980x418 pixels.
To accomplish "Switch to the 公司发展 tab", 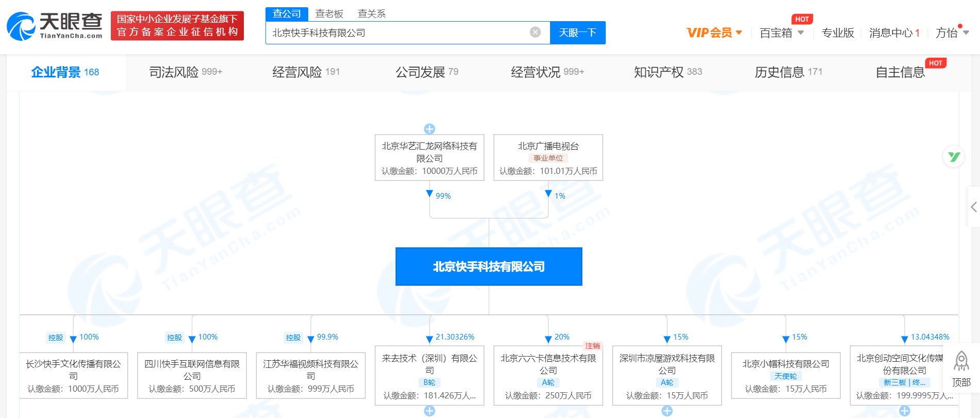I will tap(427, 72).
